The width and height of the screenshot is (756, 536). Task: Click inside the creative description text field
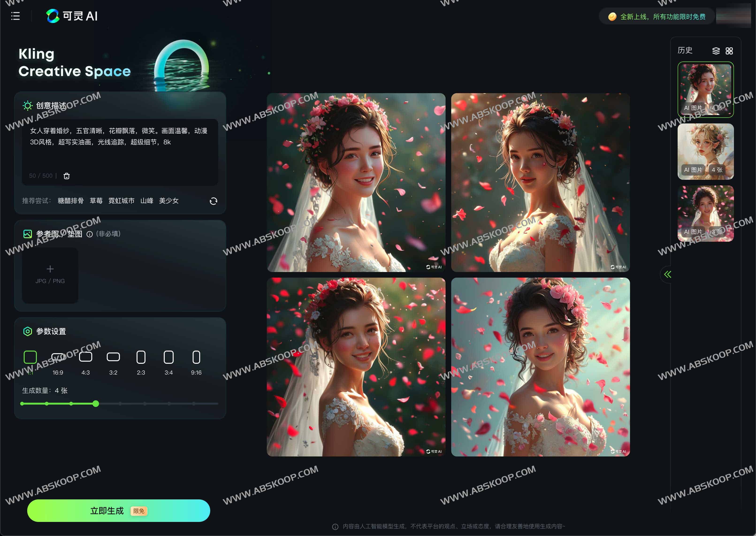pyautogui.click(x=119, y=155)
